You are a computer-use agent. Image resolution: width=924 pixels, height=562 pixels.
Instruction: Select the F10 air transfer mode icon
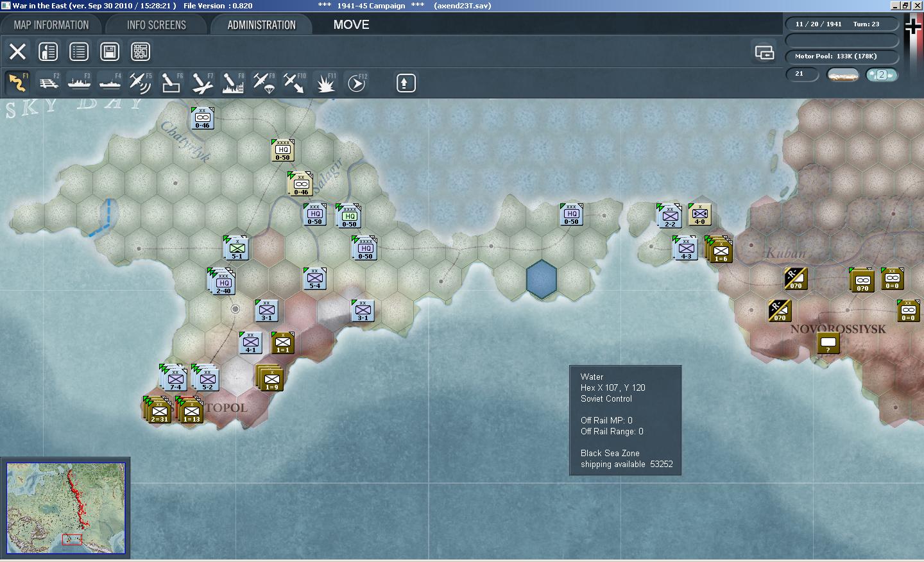[295, 83]
